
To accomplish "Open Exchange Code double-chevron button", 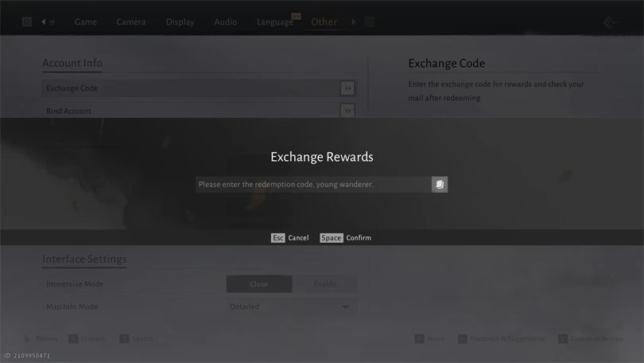I will (347, 88).
